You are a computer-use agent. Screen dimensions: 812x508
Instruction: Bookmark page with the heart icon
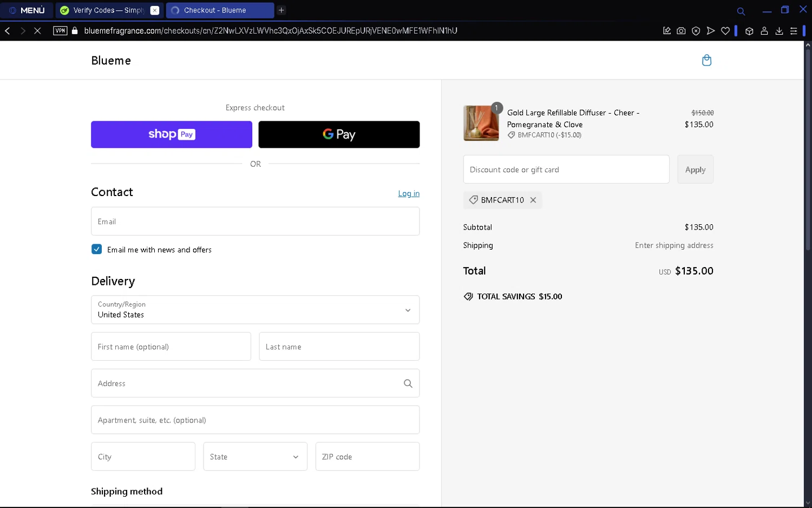(x=725, y=31)
